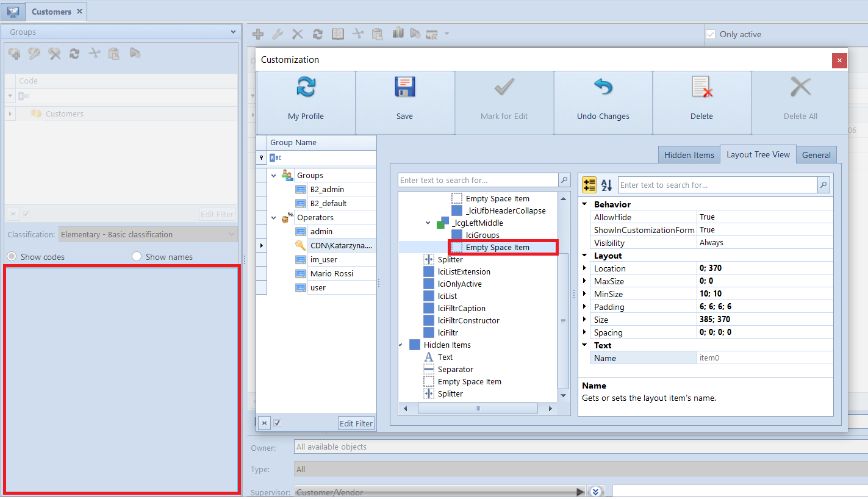Select lciFiltrConstructor in the layout tree

468,320
